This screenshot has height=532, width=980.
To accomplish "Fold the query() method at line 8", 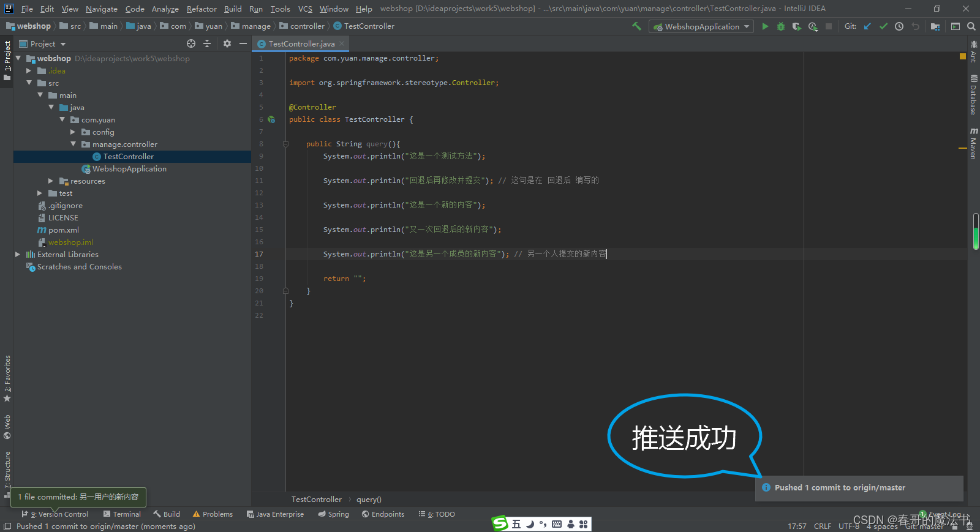I will click(285, 144).
